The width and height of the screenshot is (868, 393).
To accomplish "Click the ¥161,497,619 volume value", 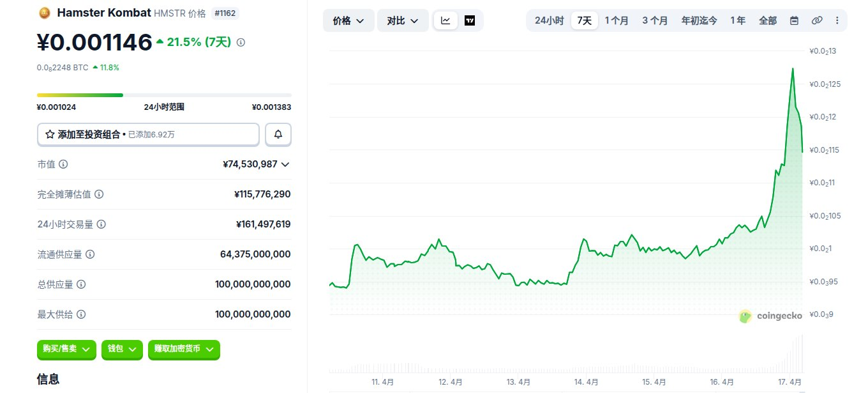I will click(x=263, y=224).
